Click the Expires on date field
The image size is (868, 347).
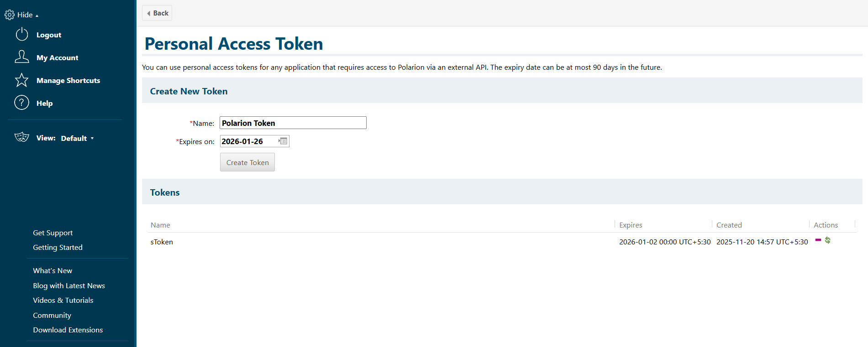coord(249,141)
